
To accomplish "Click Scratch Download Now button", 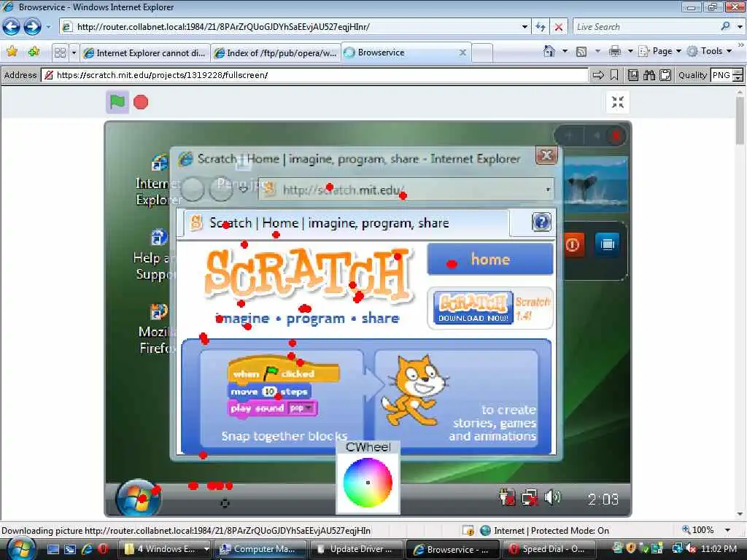I will [473, 308].
